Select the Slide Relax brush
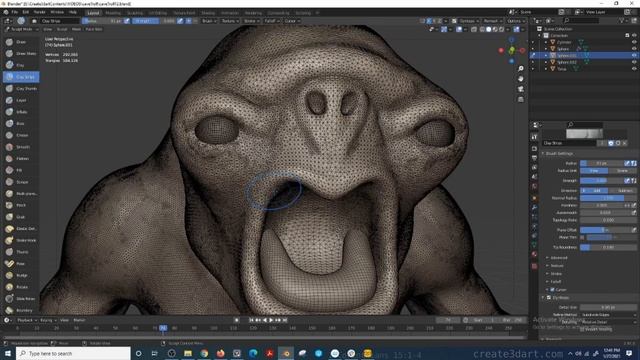The height and width of the screenshot is (360, 640). click(21, 299)
